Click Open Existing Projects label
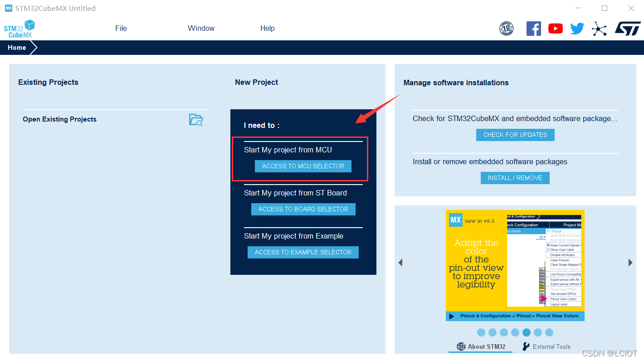Image resolution: width=644 pixels, height=361 pixels. coord(59,119)
